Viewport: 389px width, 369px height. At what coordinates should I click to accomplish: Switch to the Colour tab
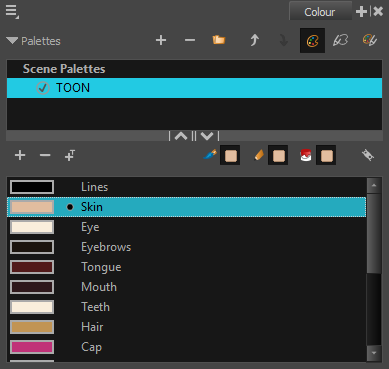click(320, 12)
